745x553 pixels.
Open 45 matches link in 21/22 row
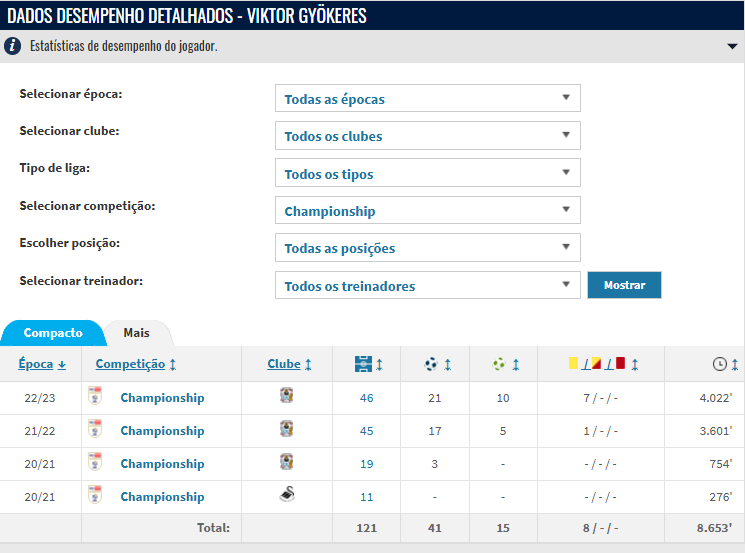pyautogui.click(x=366, y=431)
